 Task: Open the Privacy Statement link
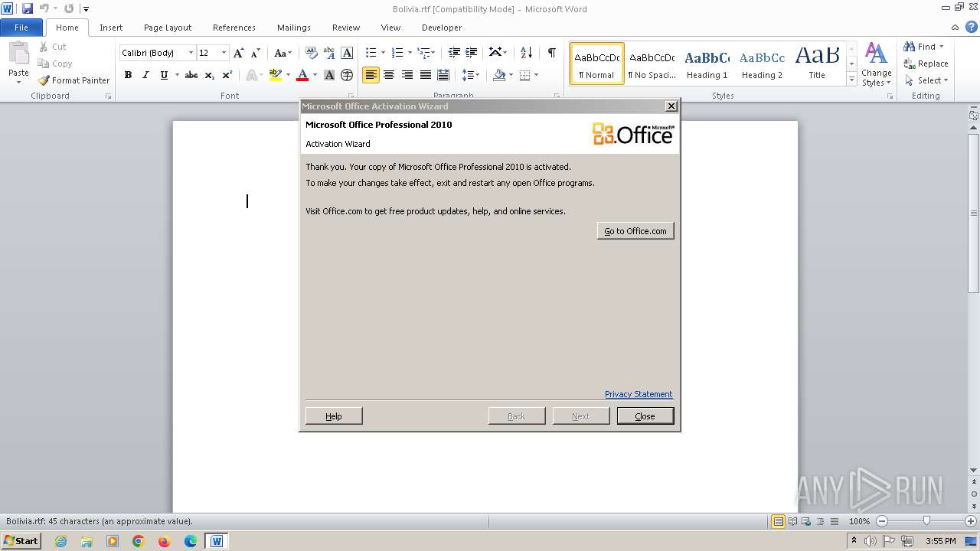[639, 394]
